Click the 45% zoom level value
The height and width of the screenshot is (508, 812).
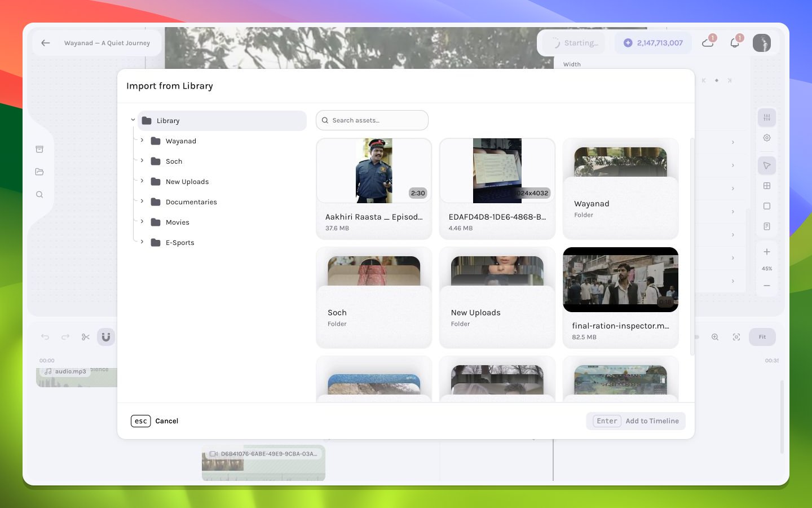pyautogui.click(x=767, y=269)
